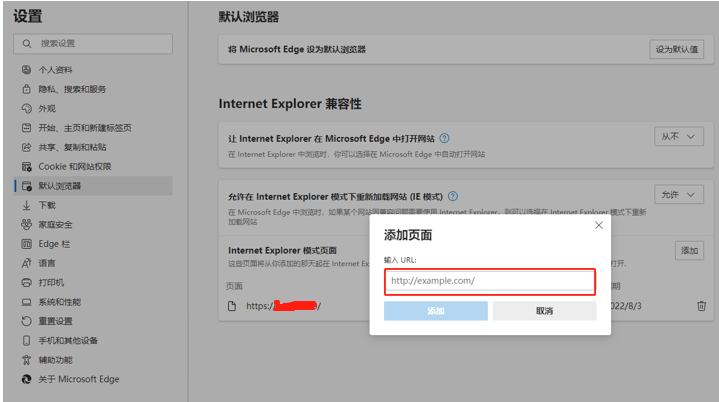Viewport: 719px width, 402px height.
Task: Select 共享、复制和粘贴 in sidebar
Action: click(94, 147)
